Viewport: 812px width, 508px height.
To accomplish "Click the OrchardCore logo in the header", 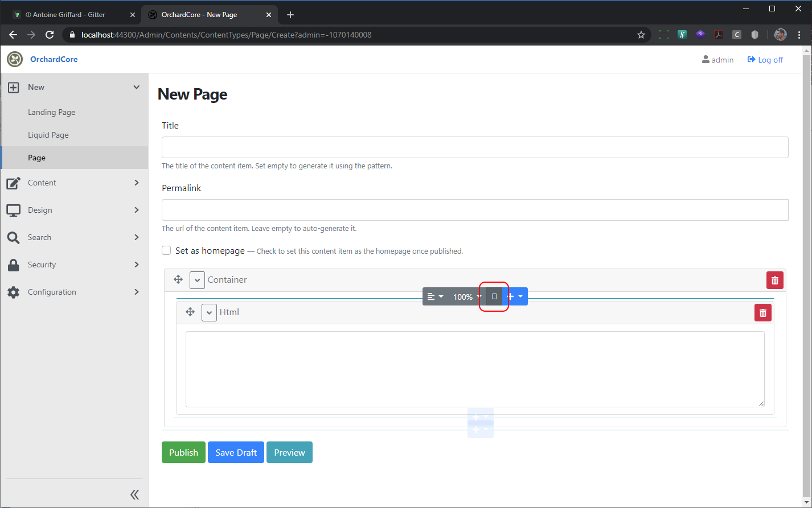I will coord(15,59).
